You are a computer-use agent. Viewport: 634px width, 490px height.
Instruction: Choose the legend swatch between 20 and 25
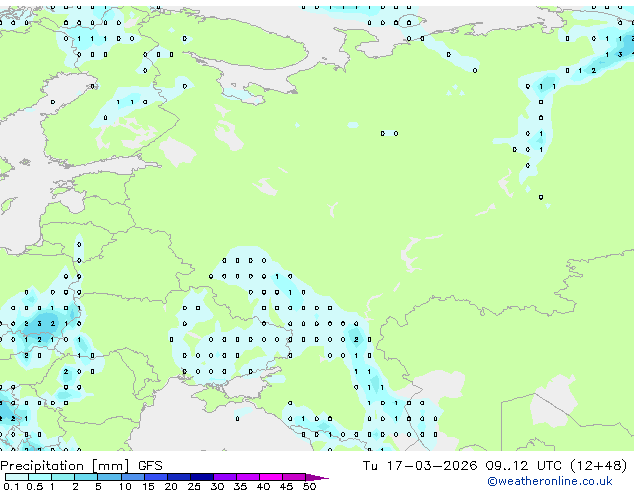178,477
